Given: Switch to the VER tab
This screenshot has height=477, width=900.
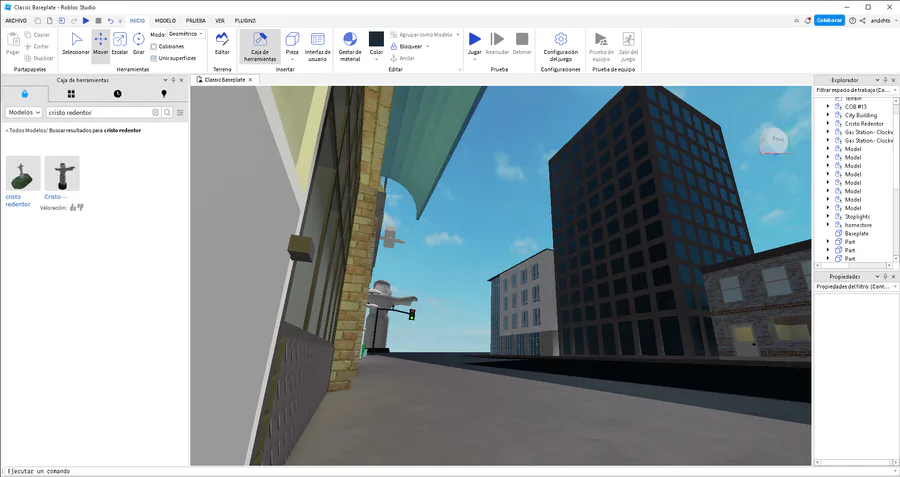Looking at the screenshot, I should 220,21.
